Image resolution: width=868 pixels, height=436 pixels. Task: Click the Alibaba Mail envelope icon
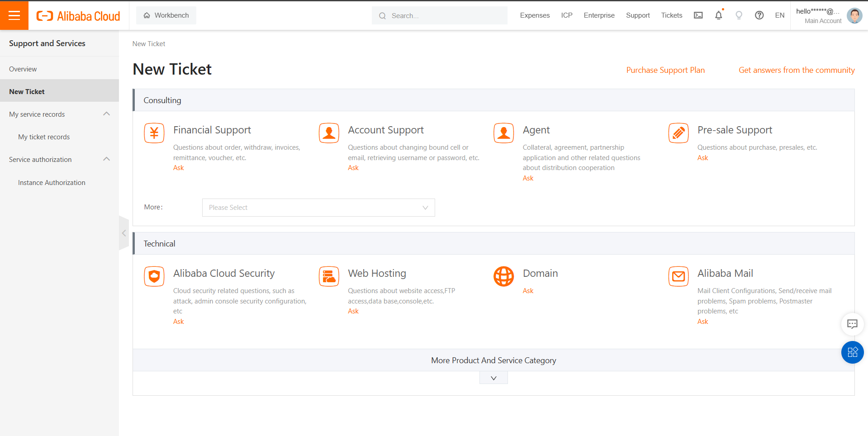pyautogui.click(x=678, y=276)
